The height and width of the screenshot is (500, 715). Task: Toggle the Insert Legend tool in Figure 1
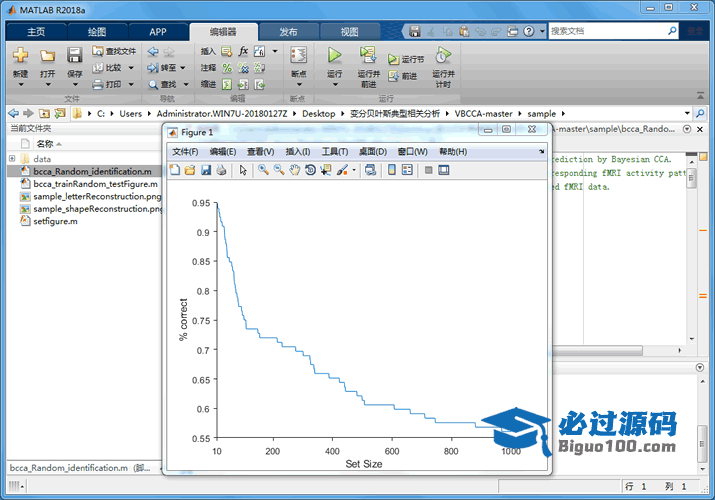(x=407, y=170)
